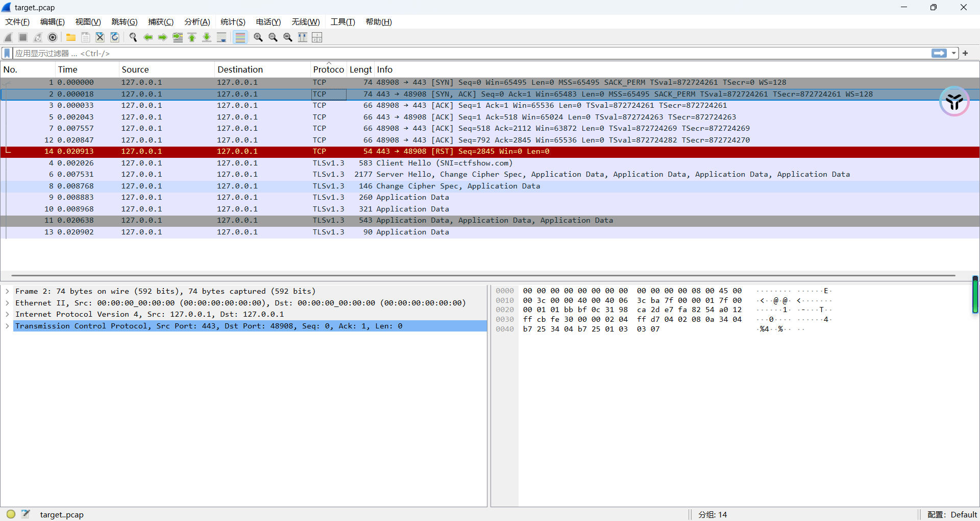Select the Client Hello (SNI=ctfshow.com) packet
This screenshot has width=980, height=521.
[490, 163]
